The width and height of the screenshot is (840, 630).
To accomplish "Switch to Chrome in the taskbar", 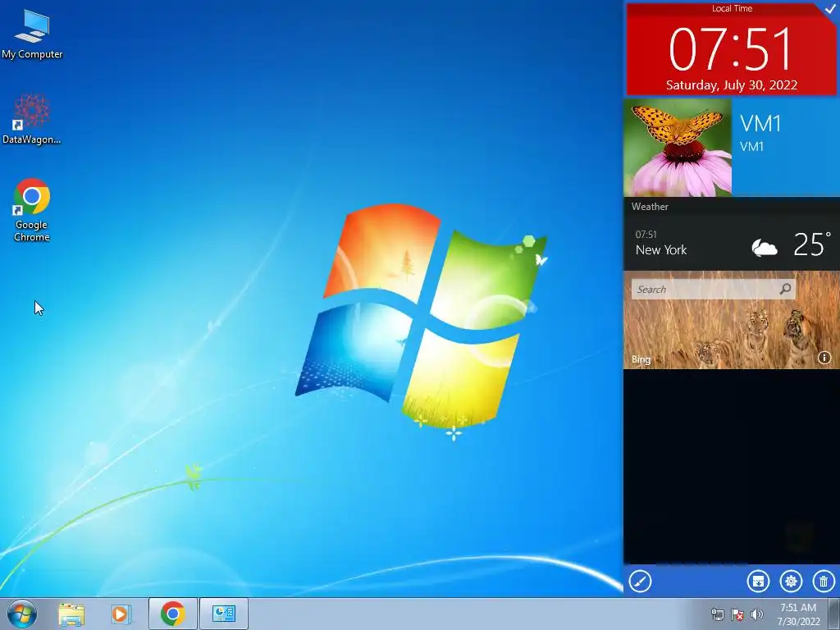I will [173, 614].
